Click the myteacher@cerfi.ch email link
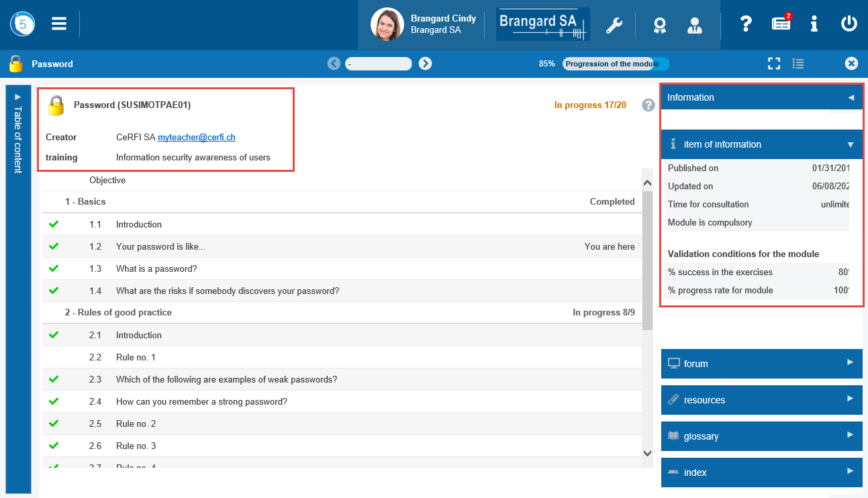Viewport: 868px width, 498px height. (197, 138)
